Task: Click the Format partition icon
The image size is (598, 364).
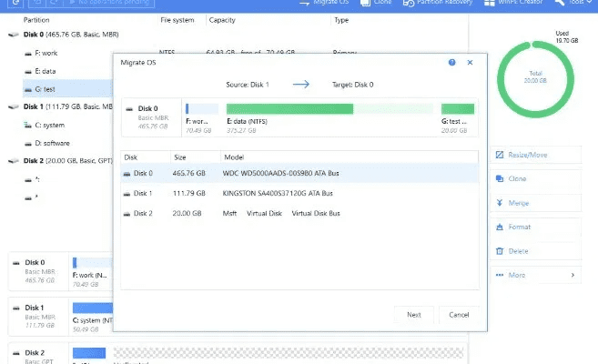Action: (x=500, y=227)
